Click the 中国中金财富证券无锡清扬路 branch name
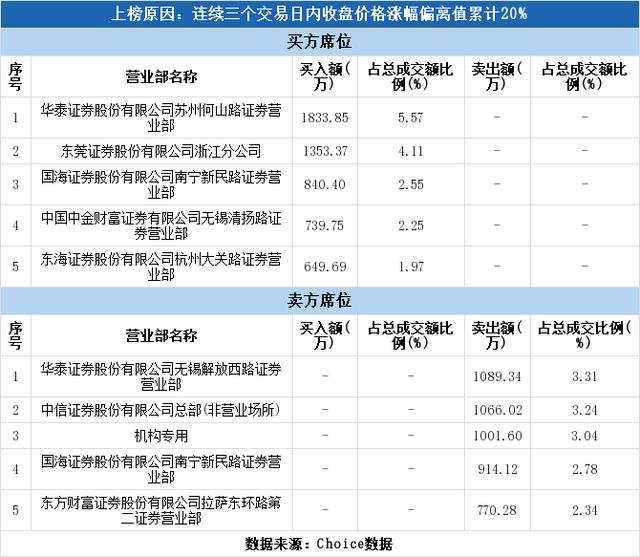Image resolution: width=640 pixels, height=557 pixels. click(161, 225)
